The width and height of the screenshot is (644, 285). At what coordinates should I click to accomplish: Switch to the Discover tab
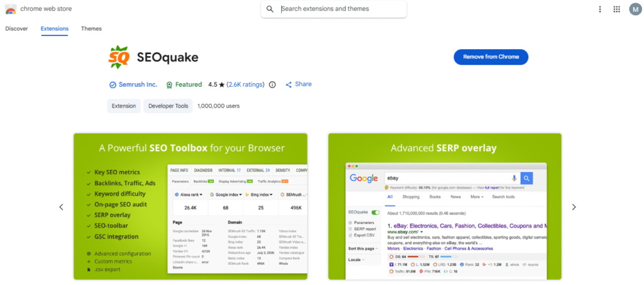16,29
